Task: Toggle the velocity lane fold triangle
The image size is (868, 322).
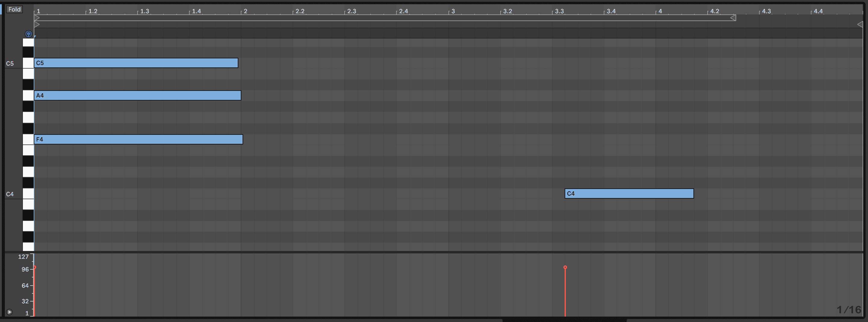Action: click(x=9, y=312)
